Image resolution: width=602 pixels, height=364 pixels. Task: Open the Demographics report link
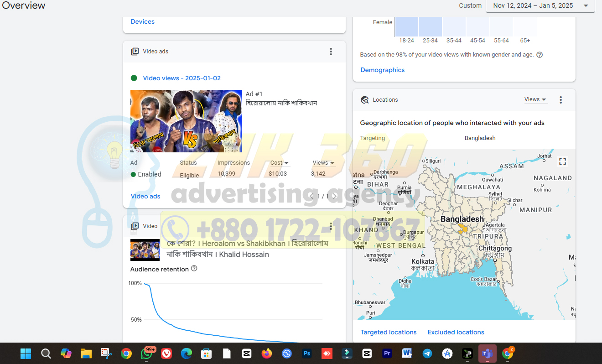(383, 70)
